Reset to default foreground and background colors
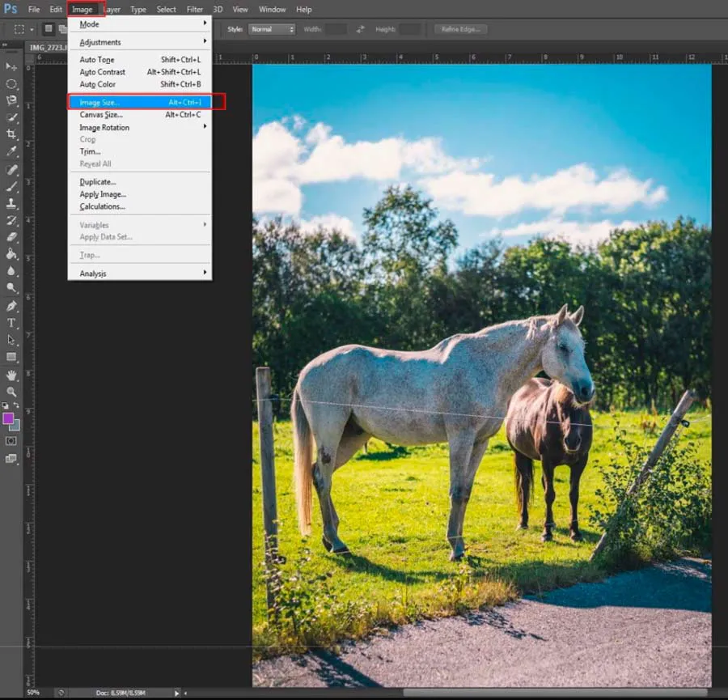Image resolution: width=728 pixels, height=700 pixels. [5, 406]
